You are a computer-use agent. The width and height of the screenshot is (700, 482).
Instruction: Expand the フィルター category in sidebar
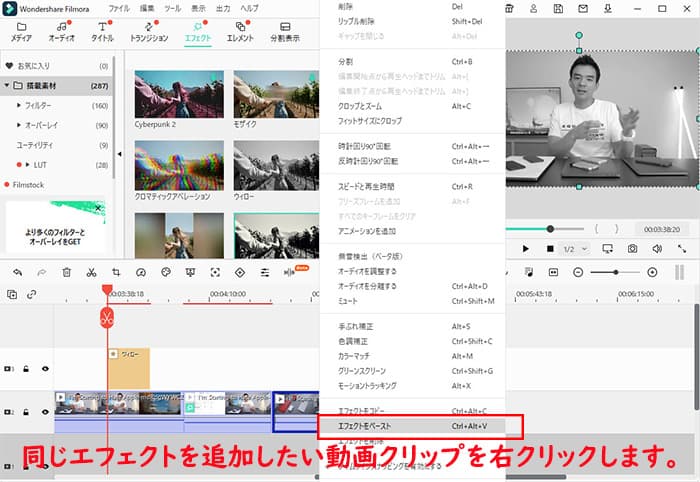tap(19, 105)
